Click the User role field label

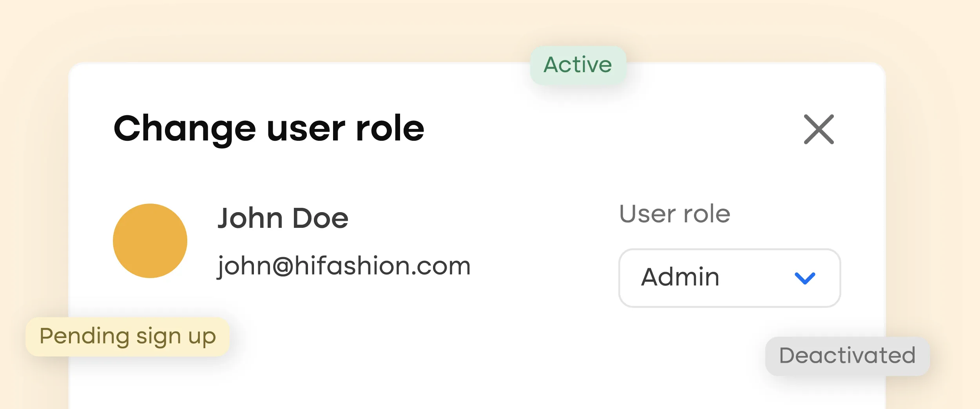coord(675,214)
